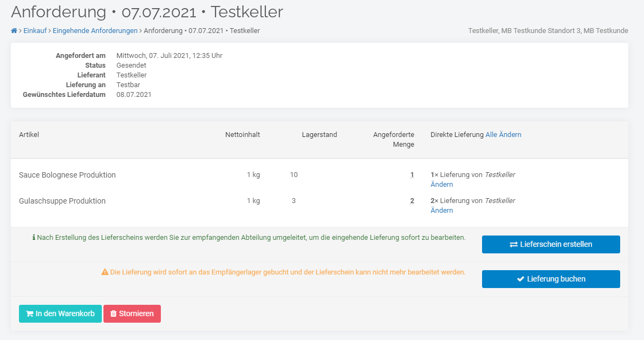Select Gulaschsuppe Produktion article name

(62, 201)
